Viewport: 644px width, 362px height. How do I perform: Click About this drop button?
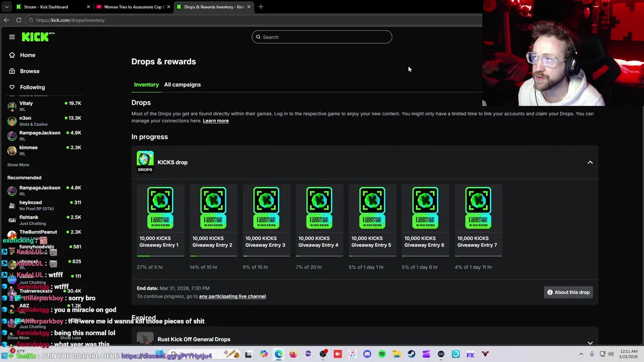569,292
